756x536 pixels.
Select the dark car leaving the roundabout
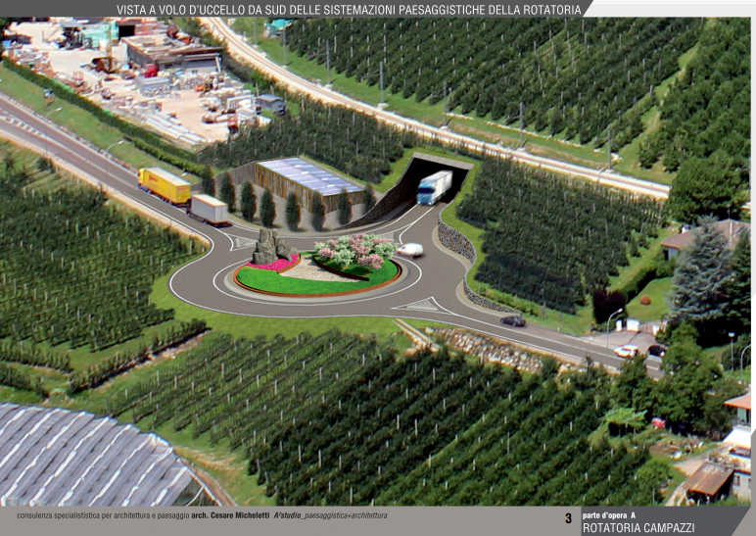click(x=512, y=320)
